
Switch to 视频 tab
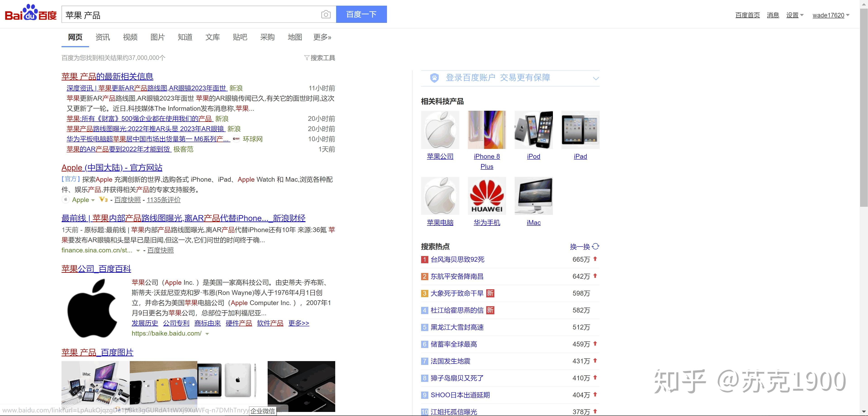(x=130, y=37)
